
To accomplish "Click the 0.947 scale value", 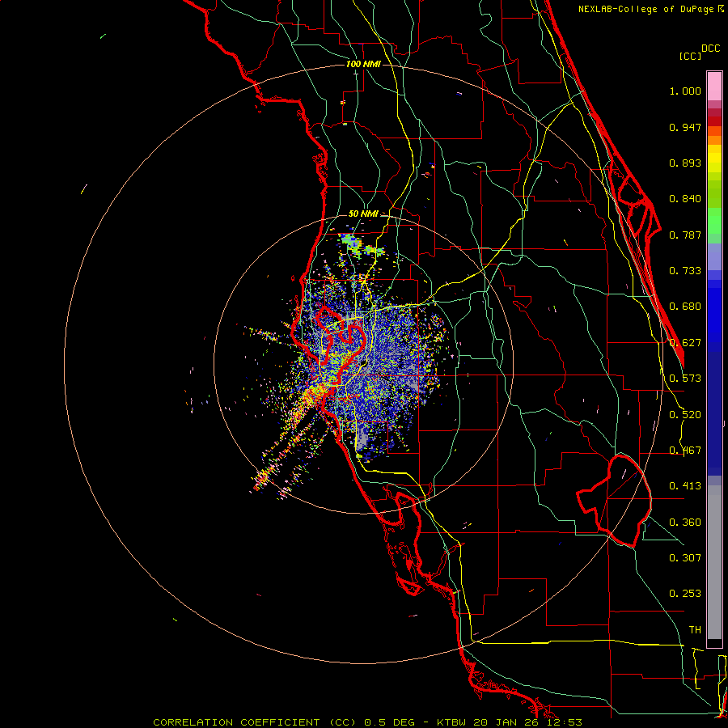I will coord(685,127).
